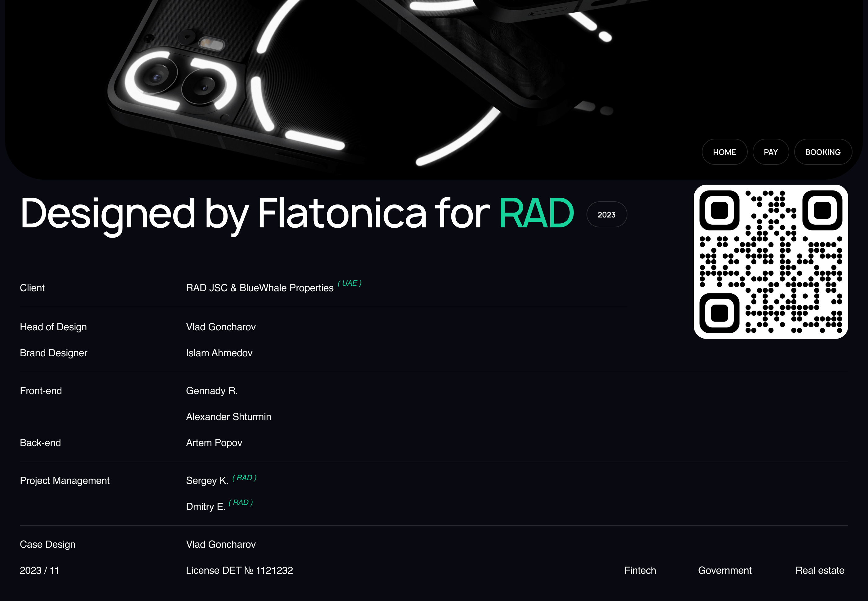Click Vlad Goncharov under Head of Design
Screen dimensions: 868x601
(x=221, y=327)
